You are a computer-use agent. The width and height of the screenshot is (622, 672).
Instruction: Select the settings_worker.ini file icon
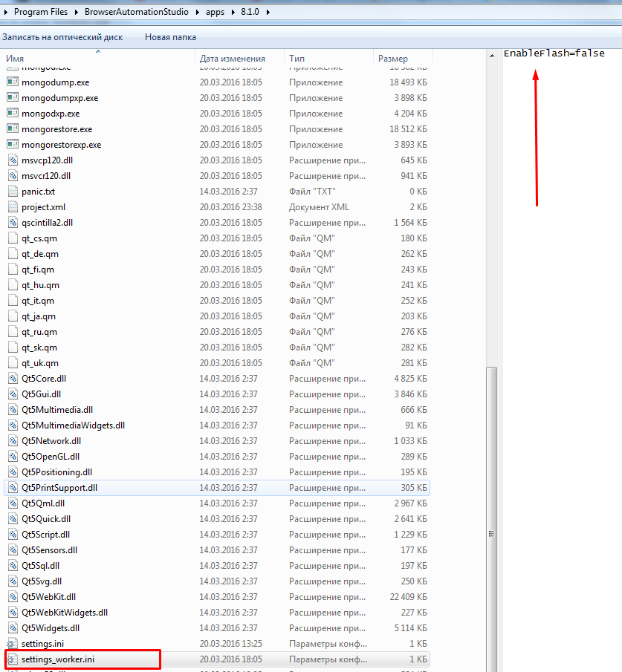[x=13, y=659]
